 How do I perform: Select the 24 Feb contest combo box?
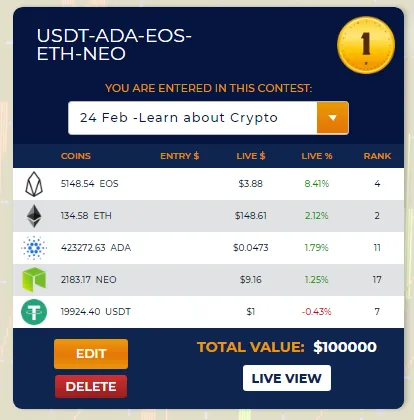pyautogui.click(x=208, y=118)
